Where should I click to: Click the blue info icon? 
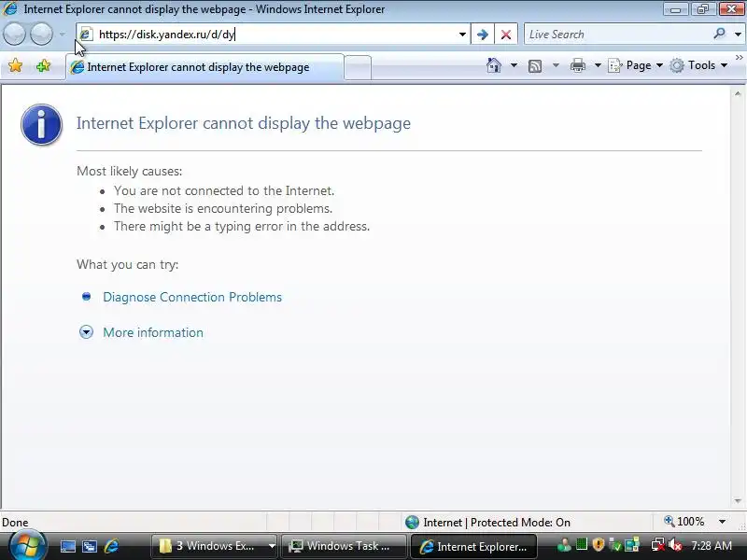[x=41, y=124]
